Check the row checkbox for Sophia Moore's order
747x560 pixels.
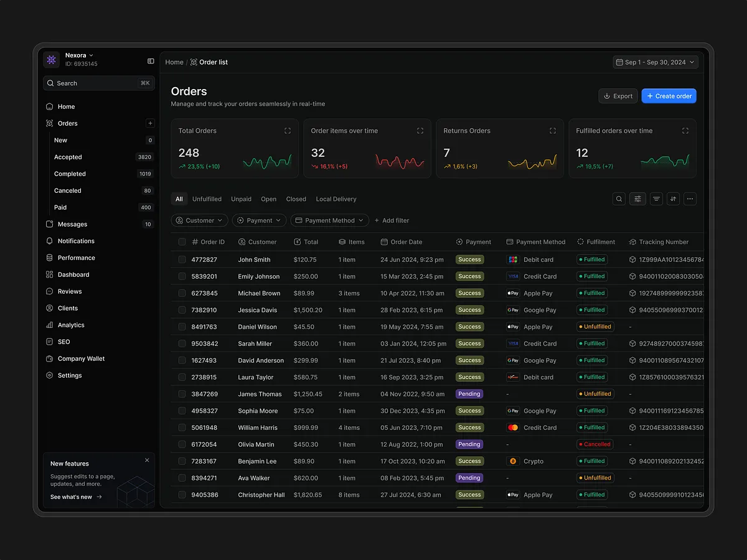point(181,411)
